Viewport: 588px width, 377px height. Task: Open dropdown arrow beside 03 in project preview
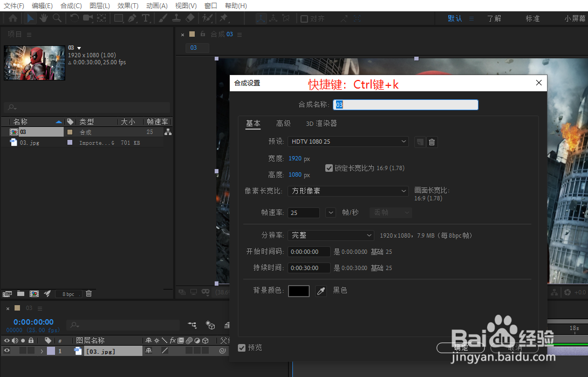click(x=79, y=48)
